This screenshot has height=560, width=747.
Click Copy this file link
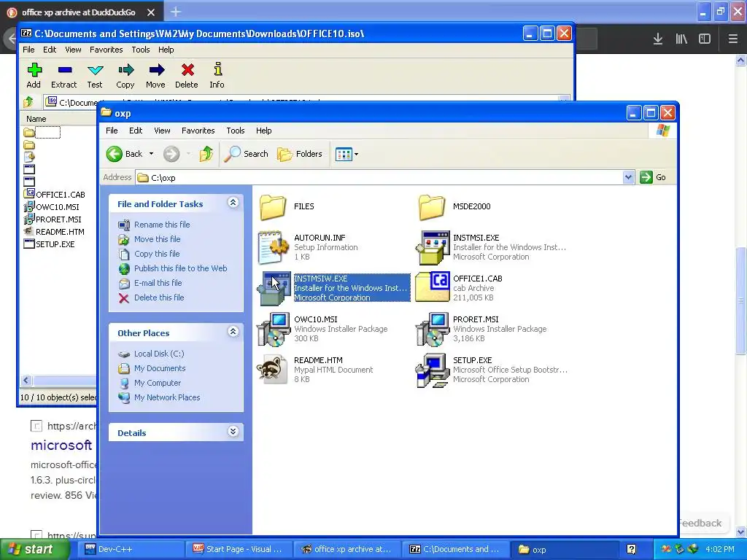click(157, 254)
